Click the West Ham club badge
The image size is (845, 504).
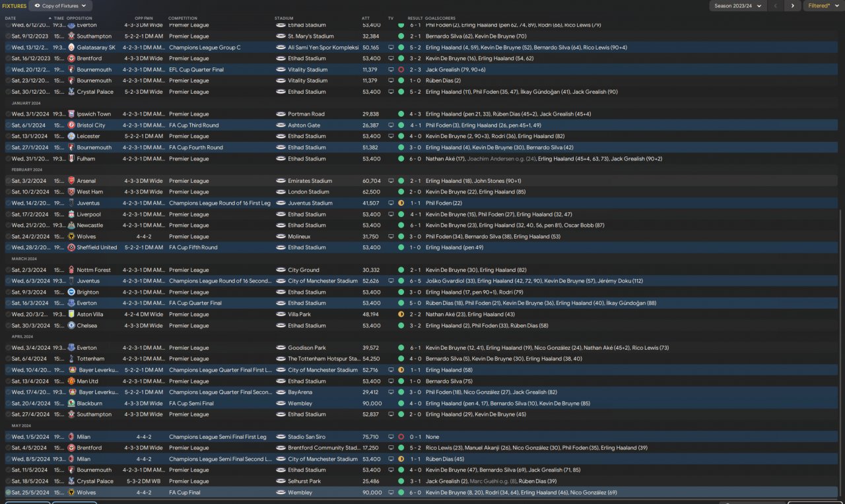(71, 192)
